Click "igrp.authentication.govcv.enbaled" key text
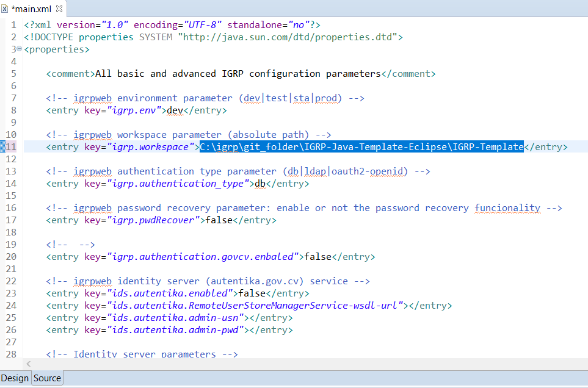Image resolution: width=588 pixels, height=388 pixels. [203, 257]
